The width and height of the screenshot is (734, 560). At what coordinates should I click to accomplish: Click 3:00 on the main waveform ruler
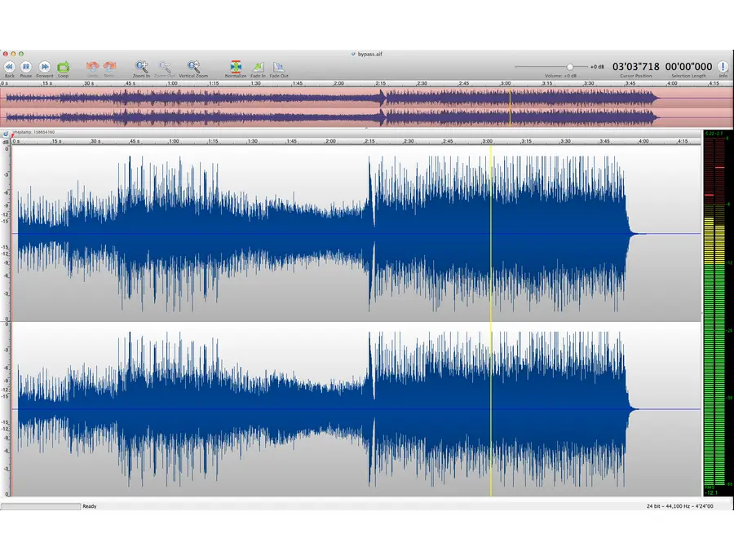(x=488, y=141)
